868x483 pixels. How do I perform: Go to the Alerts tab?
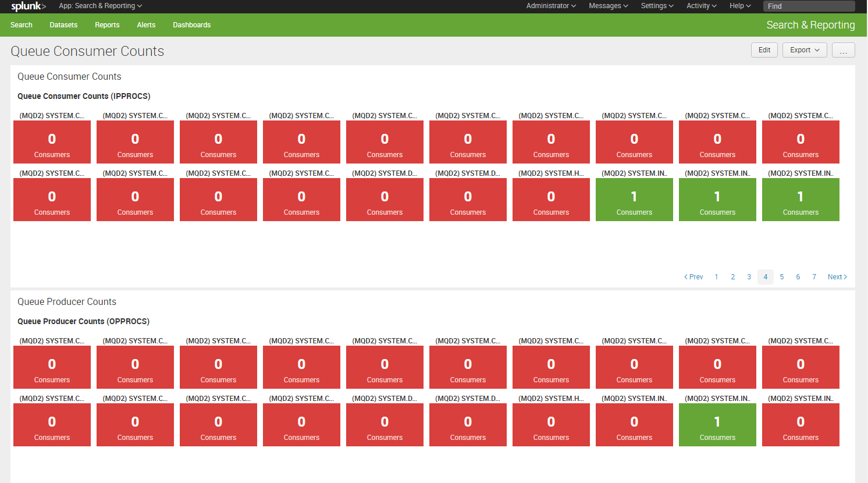pos(146,25)
